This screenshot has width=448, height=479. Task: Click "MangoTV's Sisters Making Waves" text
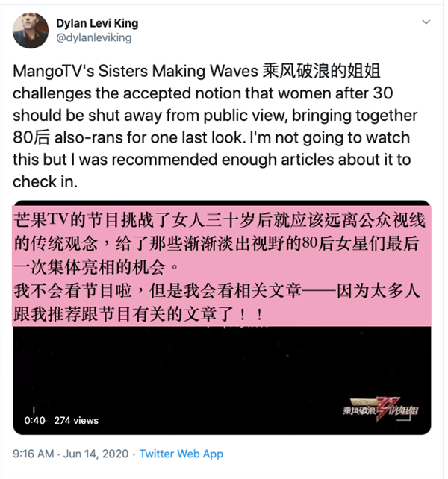[x=135, y=71]
